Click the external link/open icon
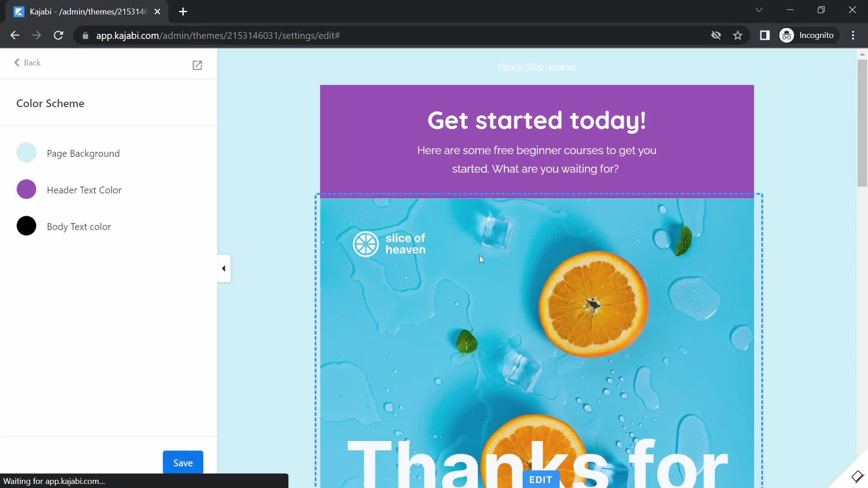868x488 pixels. point(197,65)
